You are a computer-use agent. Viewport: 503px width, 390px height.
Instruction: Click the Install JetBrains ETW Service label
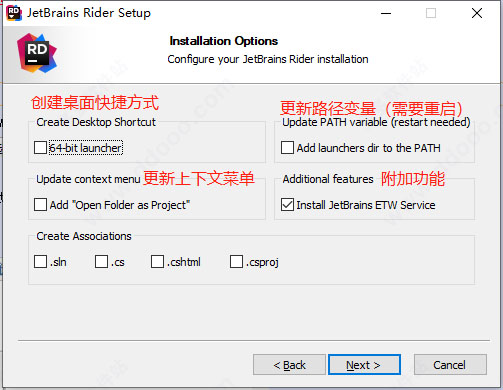366,205
